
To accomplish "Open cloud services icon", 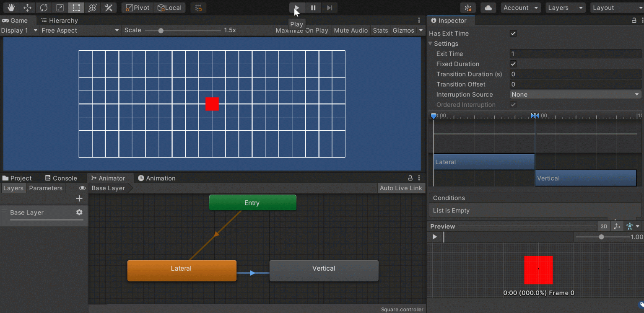I will (488, 8).
